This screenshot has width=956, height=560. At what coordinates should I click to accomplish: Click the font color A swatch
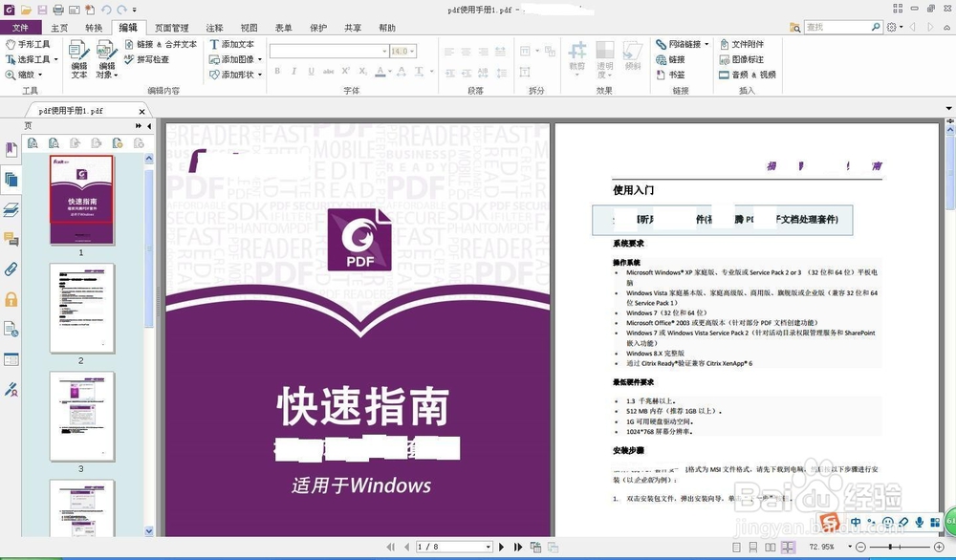pyautogui.click(x=380, y=72)
